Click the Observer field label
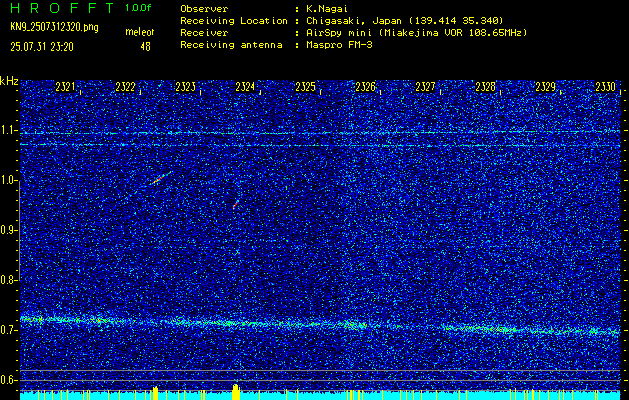The image size is (629, 400). tap(204, 8)
